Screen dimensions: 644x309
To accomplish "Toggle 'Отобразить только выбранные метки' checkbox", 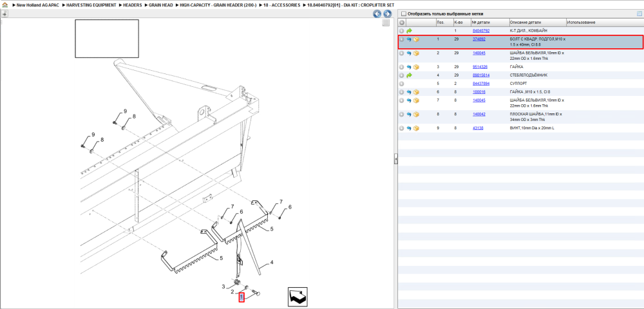I will coord(403,14).
